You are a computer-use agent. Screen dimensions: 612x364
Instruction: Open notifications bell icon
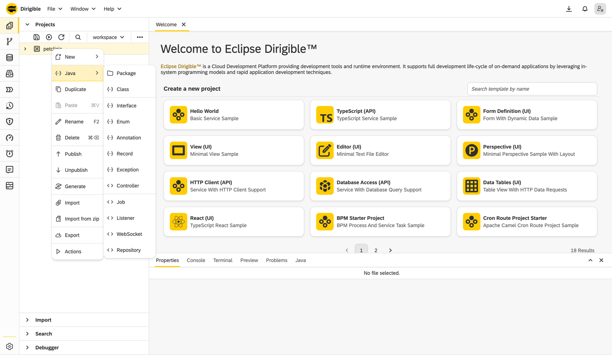[585, 9]
